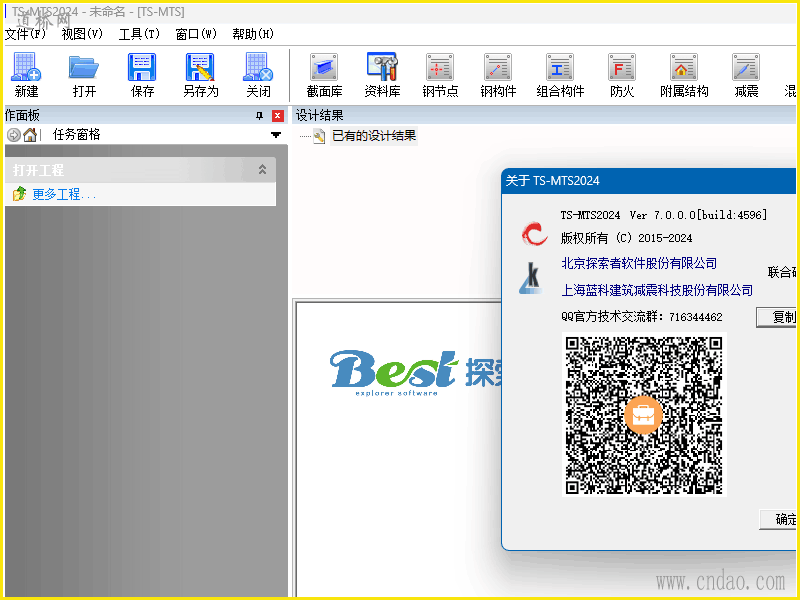Follow the 北京探索者软件股份有限公司 link
This screenshot has height=600, width=800.
639,263
